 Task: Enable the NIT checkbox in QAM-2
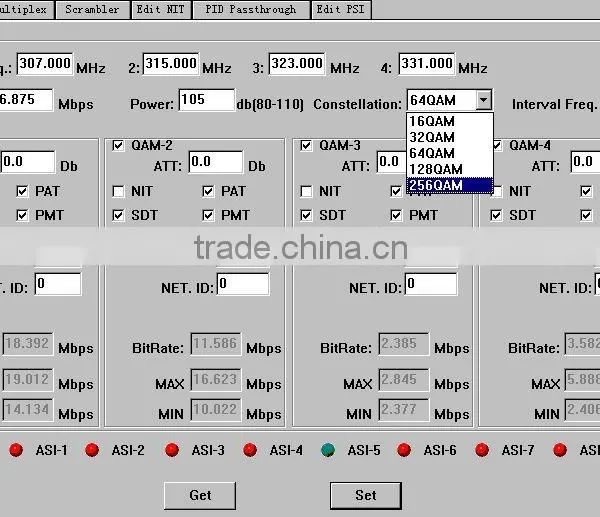tap(118, 191)
